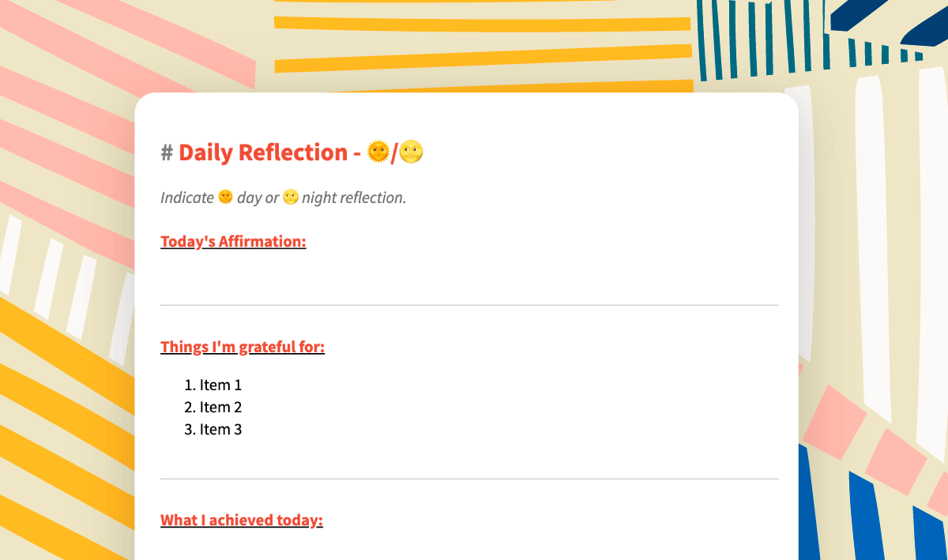948x560 pixels.
Task: Place cursor on "Item 1" list entry
Action: (x=220, y=385)
